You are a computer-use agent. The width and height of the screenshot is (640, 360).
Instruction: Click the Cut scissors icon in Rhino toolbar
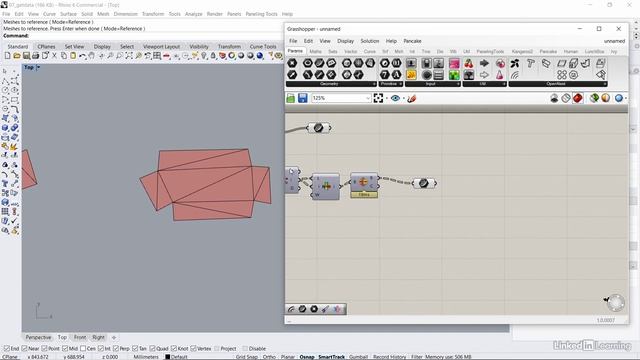(54, 56)
